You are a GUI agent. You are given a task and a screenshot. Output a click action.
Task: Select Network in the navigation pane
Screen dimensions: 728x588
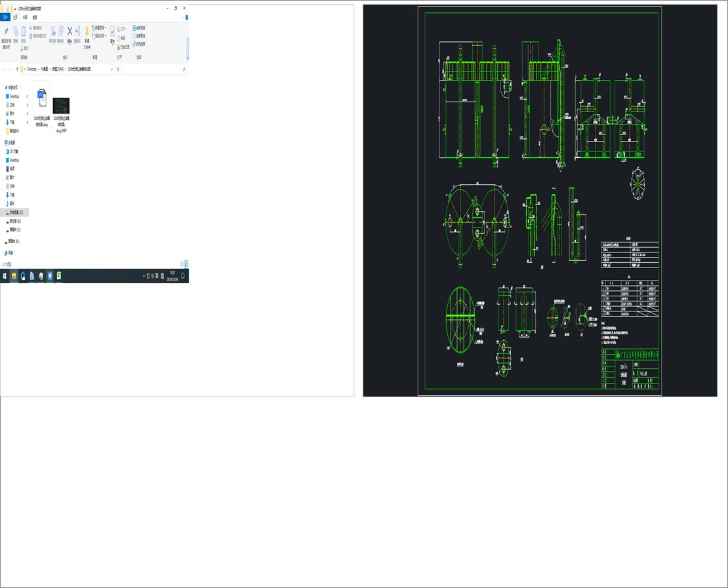coord(9,253)
